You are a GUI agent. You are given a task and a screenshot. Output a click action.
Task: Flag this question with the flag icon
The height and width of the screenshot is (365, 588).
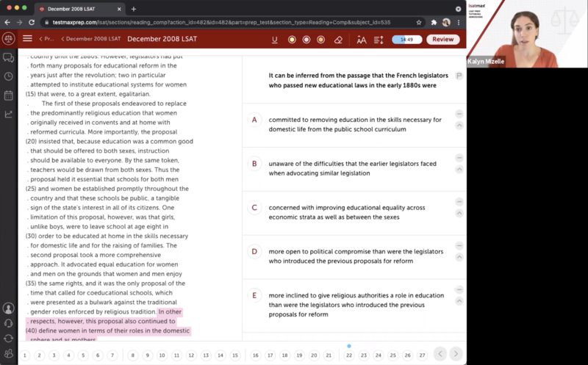(459, 76)
